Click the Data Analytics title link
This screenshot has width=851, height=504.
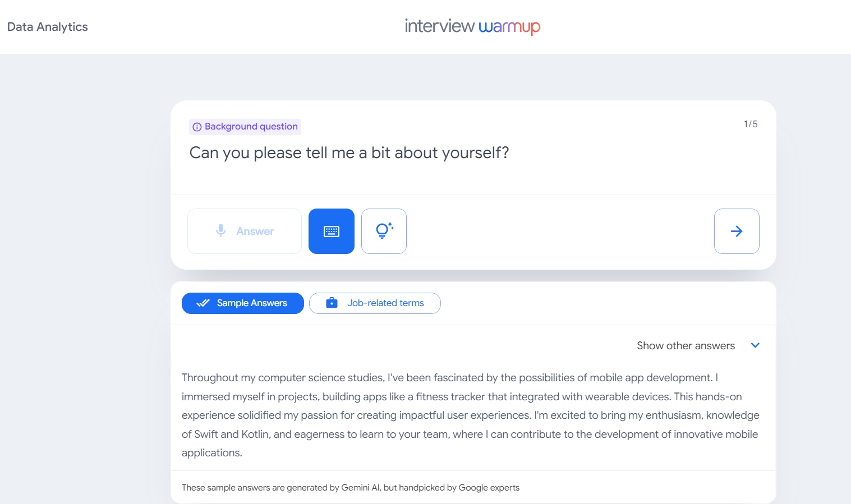[48, 27]
